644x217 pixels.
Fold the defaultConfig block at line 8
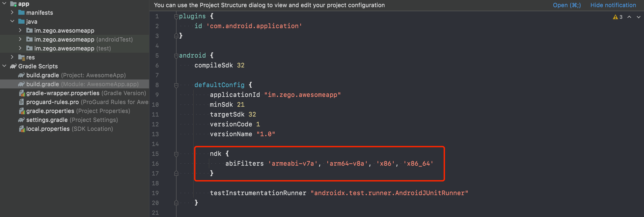click(x=176, y=85)
